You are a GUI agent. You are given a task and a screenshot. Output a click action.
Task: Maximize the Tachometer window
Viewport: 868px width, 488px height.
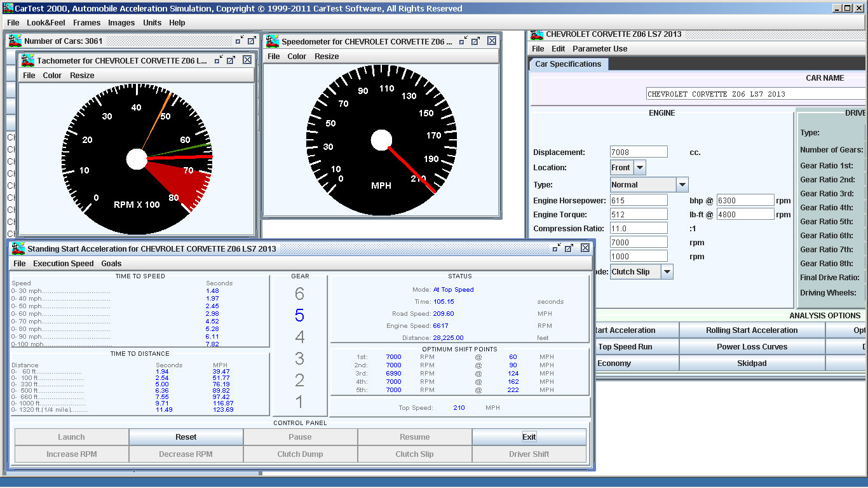click(231, 60)
